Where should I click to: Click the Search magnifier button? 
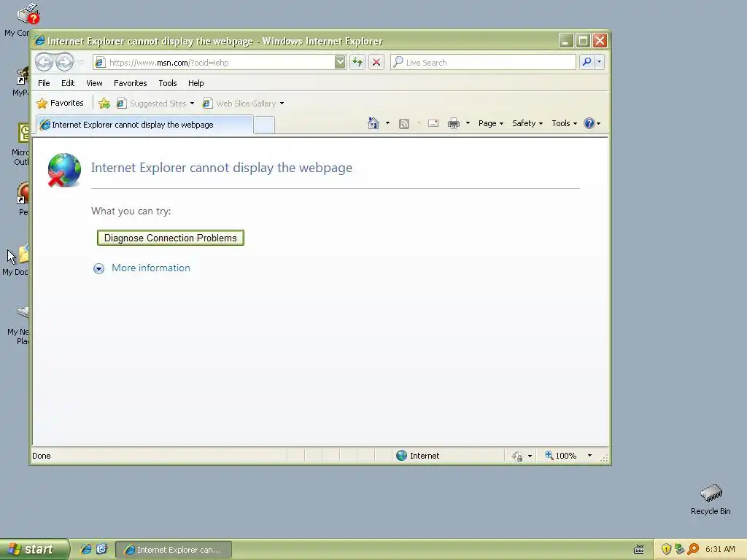tap(587, 62)
